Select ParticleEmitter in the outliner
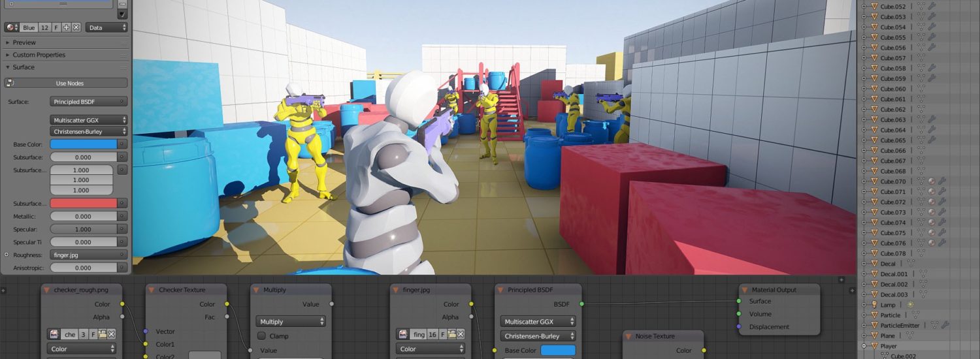Screen dimensions: 980x359 tap(900, 325)
